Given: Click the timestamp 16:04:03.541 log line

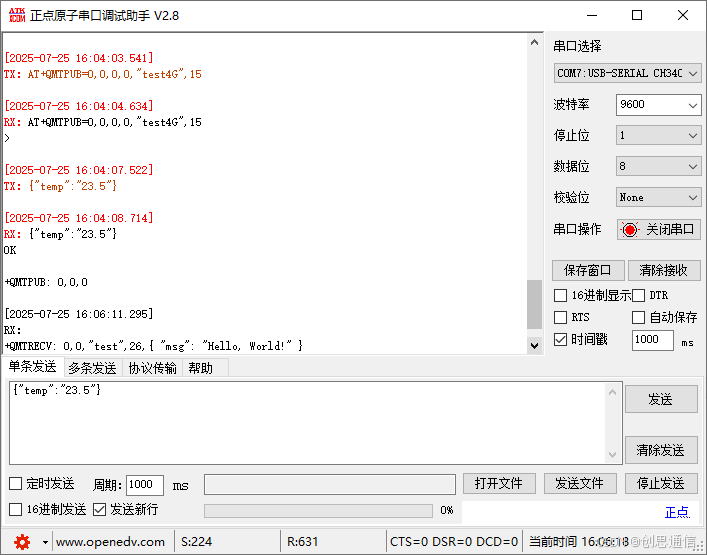Looking at the screenshot, I should (x=79, y=58).
